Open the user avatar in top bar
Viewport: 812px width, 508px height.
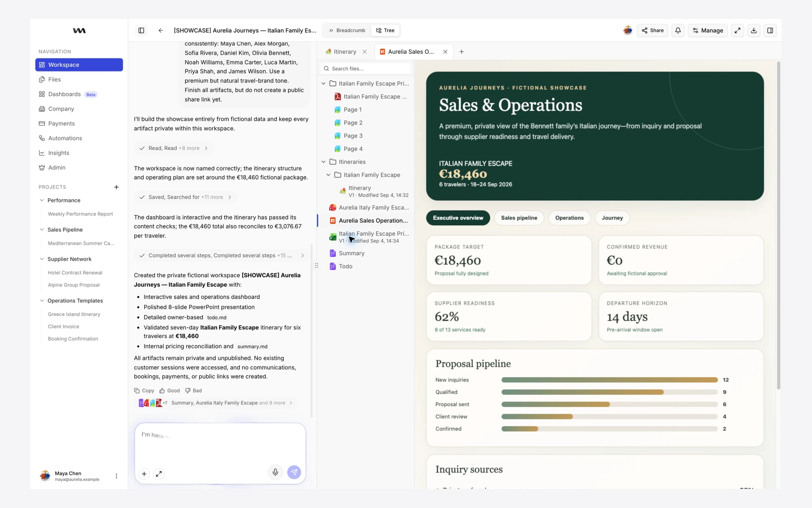pyautogui.click(x=627, y=30)
